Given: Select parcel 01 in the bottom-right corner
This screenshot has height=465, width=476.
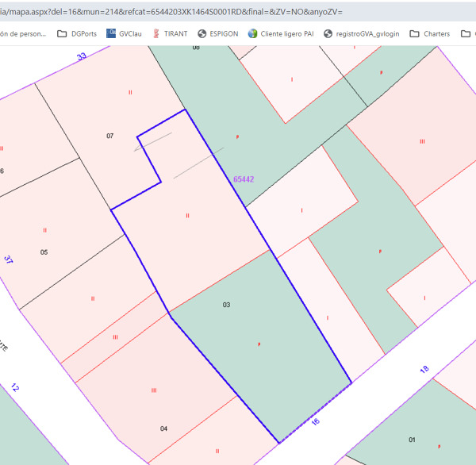Looking at the screenshot, I should [412, 440].
